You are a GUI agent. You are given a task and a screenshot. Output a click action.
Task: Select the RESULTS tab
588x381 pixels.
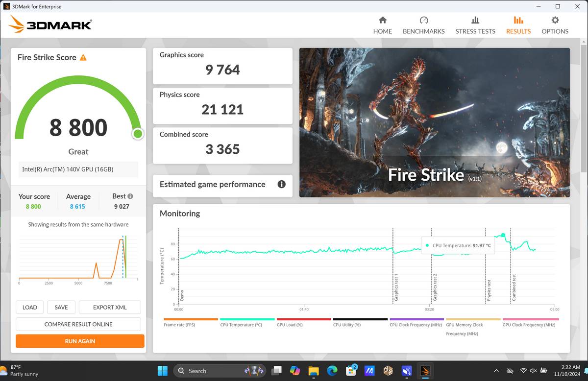click(x=518, y=25)
